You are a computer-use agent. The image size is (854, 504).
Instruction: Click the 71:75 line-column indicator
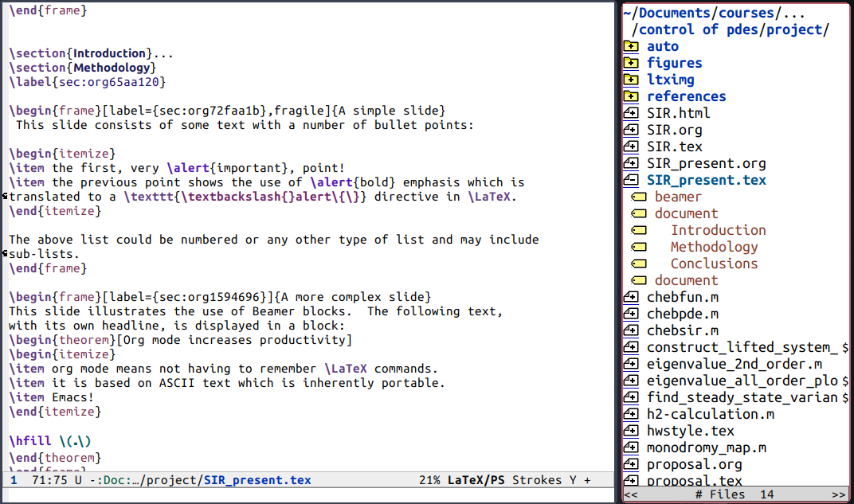[49, 480]
